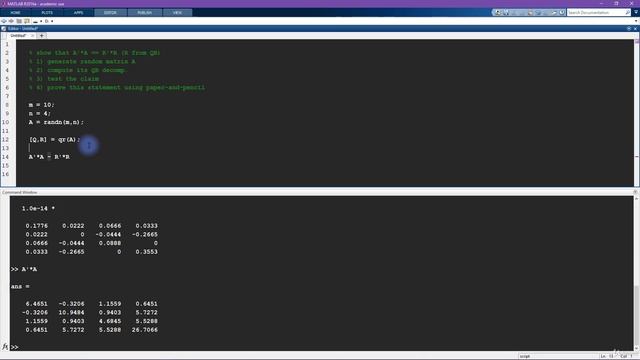Open the Command Window actions menu
640x360 pixels.
[x=635, y=192]
